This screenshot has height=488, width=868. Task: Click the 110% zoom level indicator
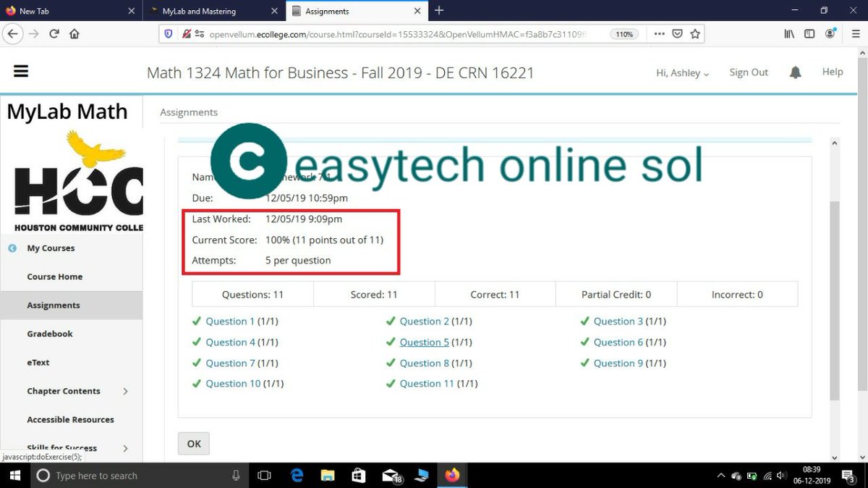623,34
